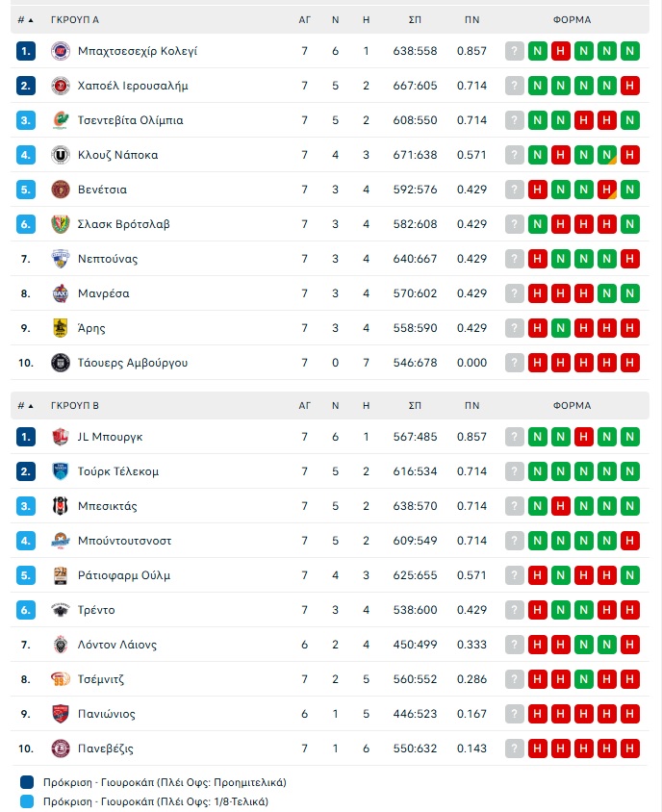
Task: Open the Τουρκ Τέλεκομ team page
Action: pos(118,471)
